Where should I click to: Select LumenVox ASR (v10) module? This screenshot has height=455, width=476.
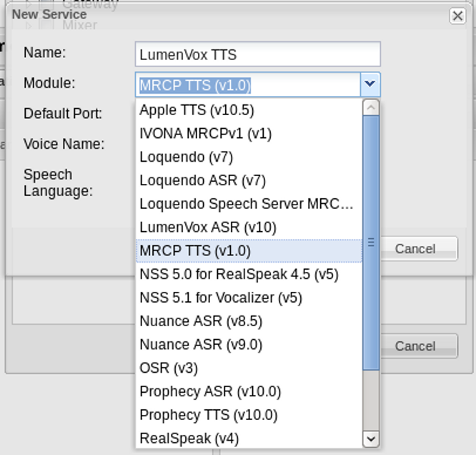pos(249,227)
